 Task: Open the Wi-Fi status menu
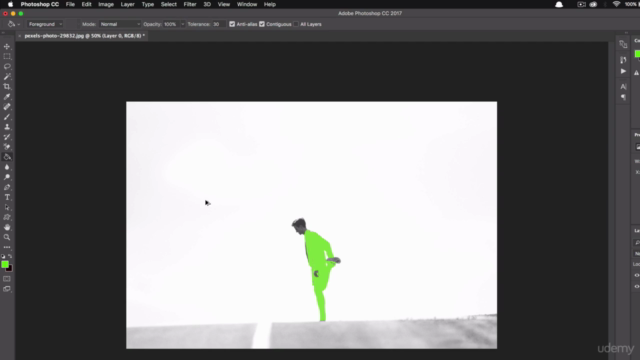point(616,4)
